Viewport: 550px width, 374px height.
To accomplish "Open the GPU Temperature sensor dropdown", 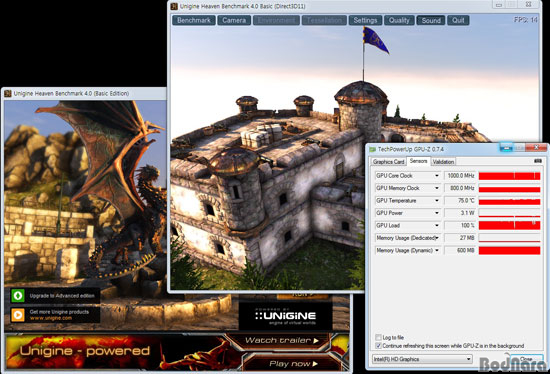I will (x=437, y=201).
